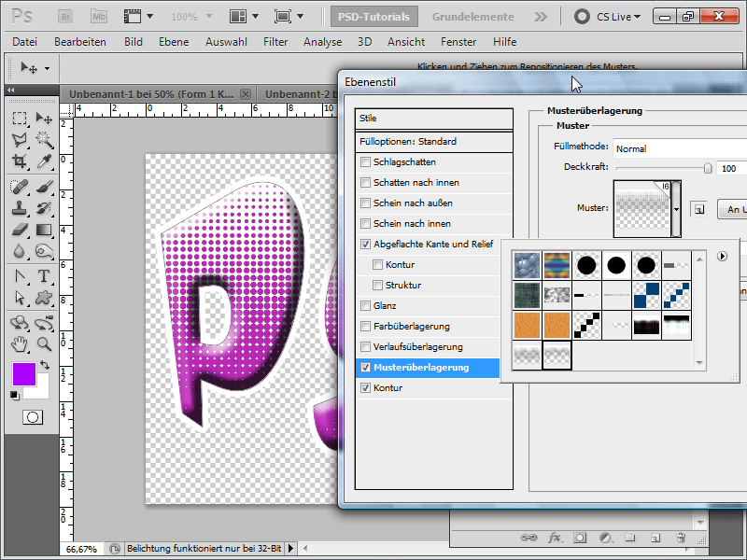Select the History Brush tool

(x=44, y=208)
